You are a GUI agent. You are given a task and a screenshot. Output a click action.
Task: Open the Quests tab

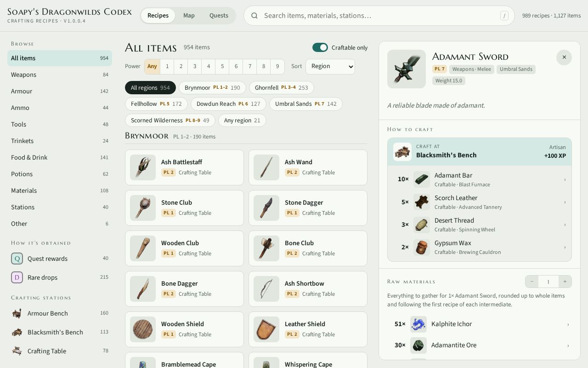[219, 16]
